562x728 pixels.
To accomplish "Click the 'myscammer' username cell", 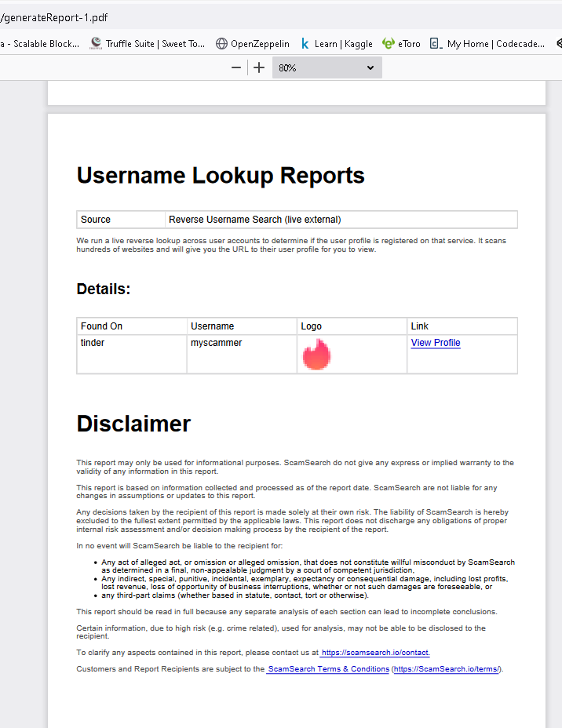I will click(x=242, y=354).
